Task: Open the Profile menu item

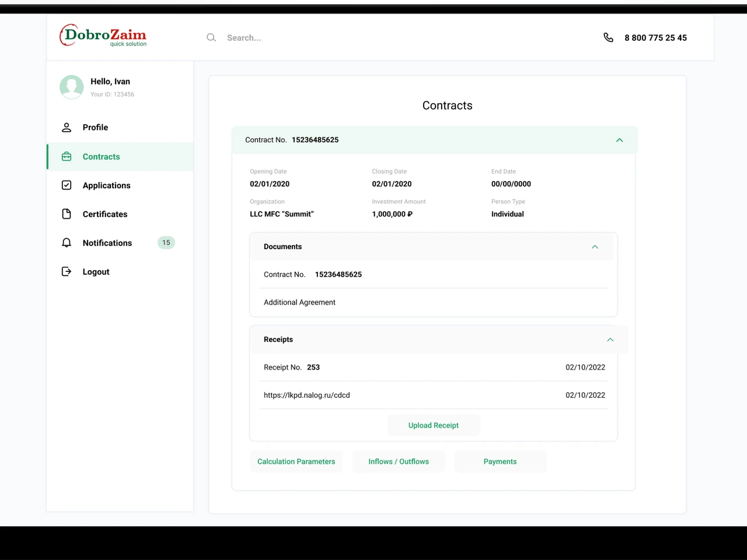Action: 120,127
